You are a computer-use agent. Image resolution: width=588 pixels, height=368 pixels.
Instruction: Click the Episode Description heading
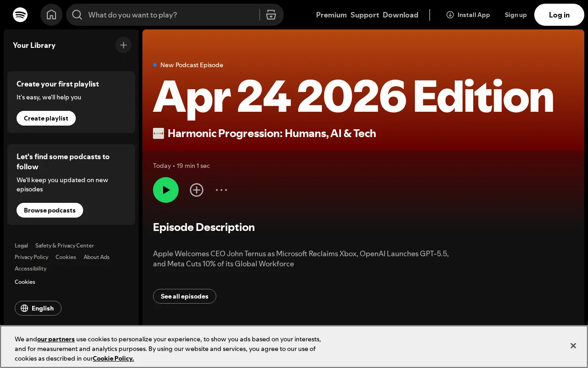[x=204, y=227]
